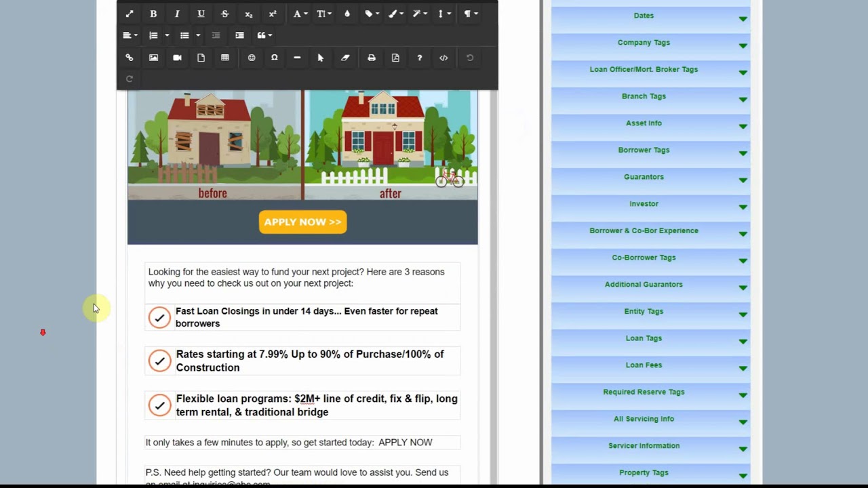Insert an unordered bullet list
The width and height of the screenshot is (868, 488).
(x=184, y=35)
